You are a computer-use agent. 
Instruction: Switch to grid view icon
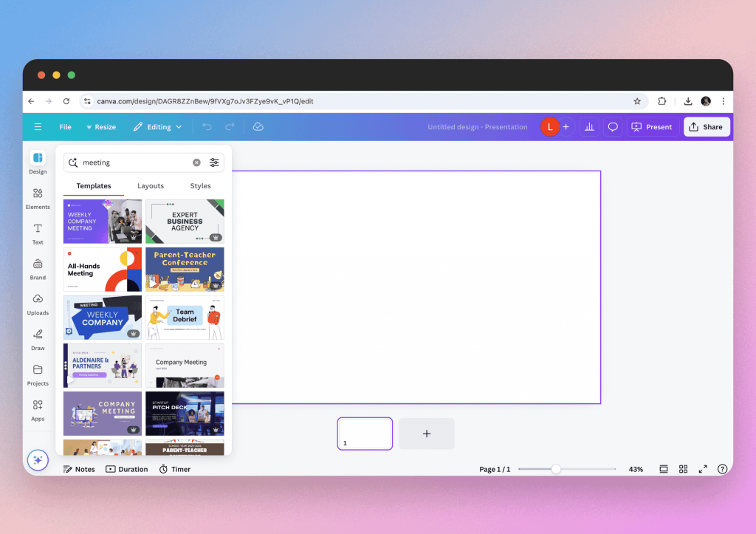(x=683, y=469)
